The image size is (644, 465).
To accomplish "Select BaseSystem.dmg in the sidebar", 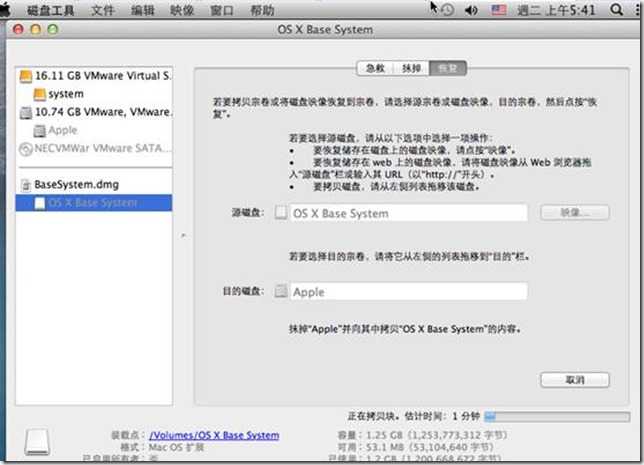I will [x=94, y=185].
